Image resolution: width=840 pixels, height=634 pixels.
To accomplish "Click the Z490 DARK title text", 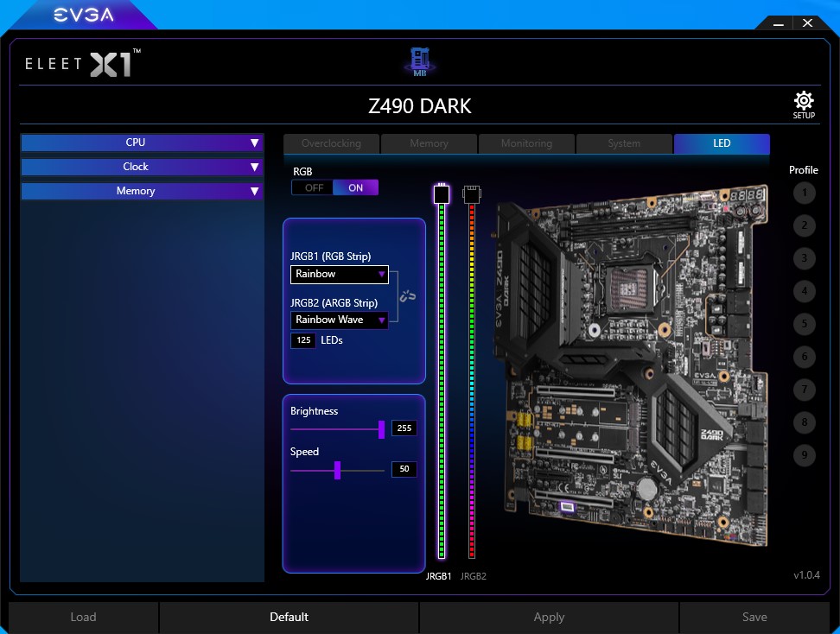I will (420, 106).
